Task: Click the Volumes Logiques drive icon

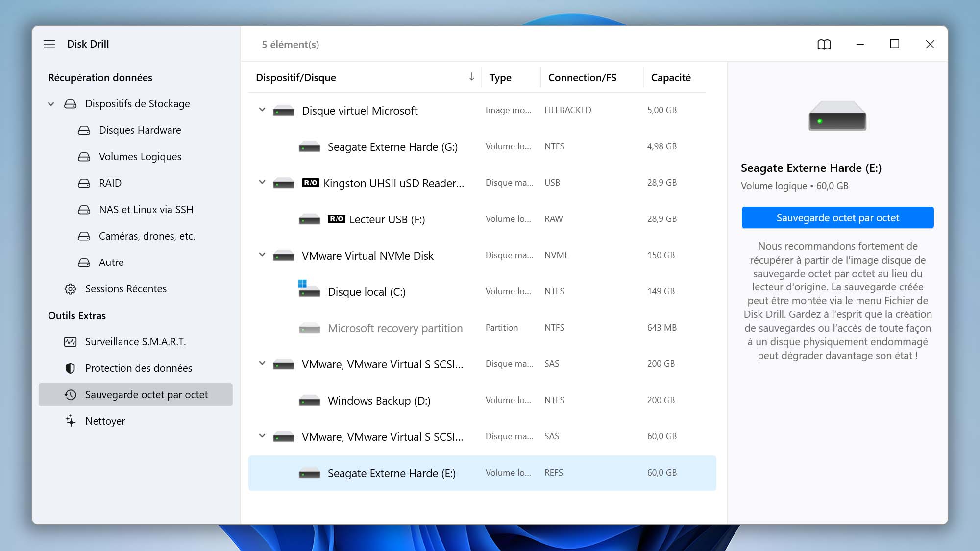Action: click(84, 157)
